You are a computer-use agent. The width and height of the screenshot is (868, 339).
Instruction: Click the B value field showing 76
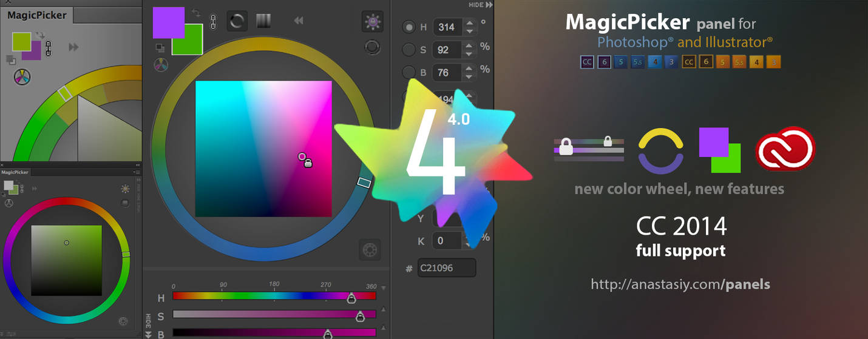coord(447,72)
